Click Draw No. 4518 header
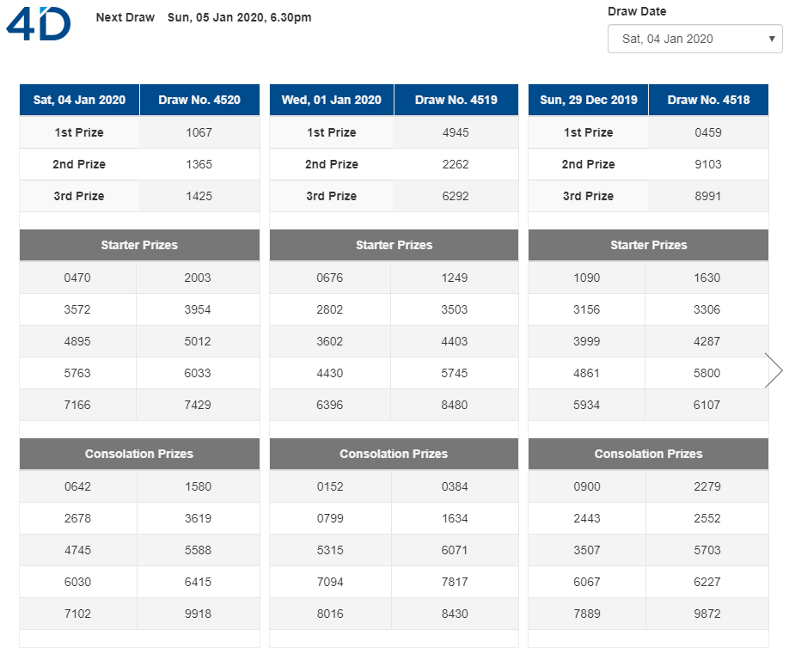This screenshot has width=789, height=672. coord(708,100)
